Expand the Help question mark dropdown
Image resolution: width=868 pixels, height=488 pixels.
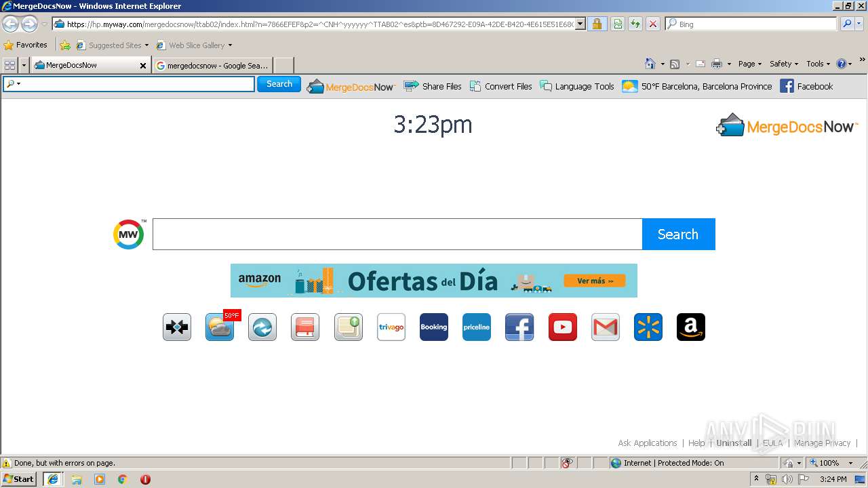click(x=850, y=64)
